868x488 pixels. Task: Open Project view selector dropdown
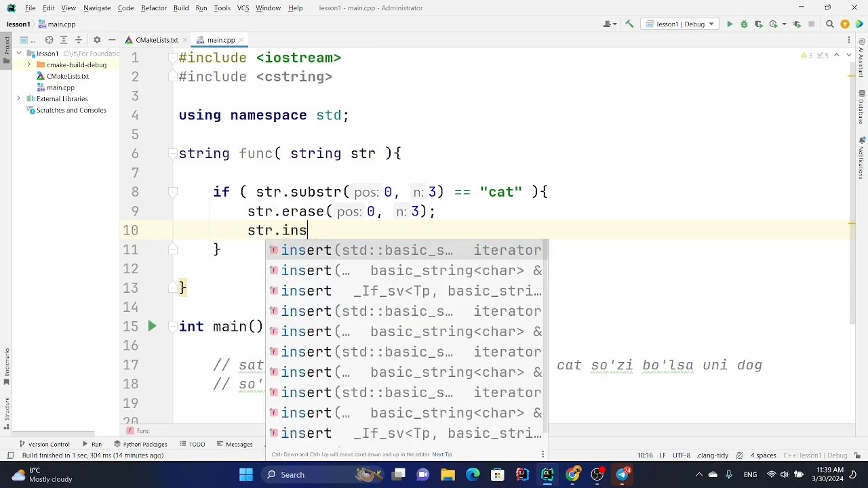(x=28, y=40)
